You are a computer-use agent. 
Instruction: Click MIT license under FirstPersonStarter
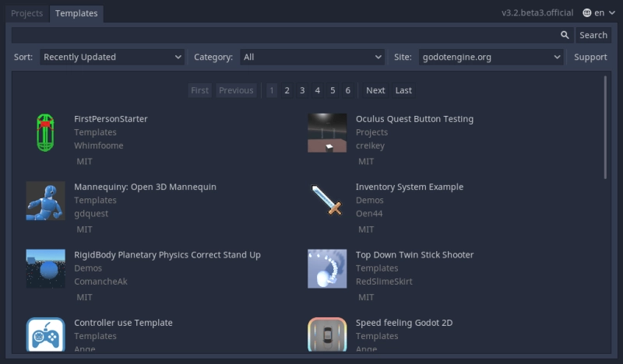(84, 162)
